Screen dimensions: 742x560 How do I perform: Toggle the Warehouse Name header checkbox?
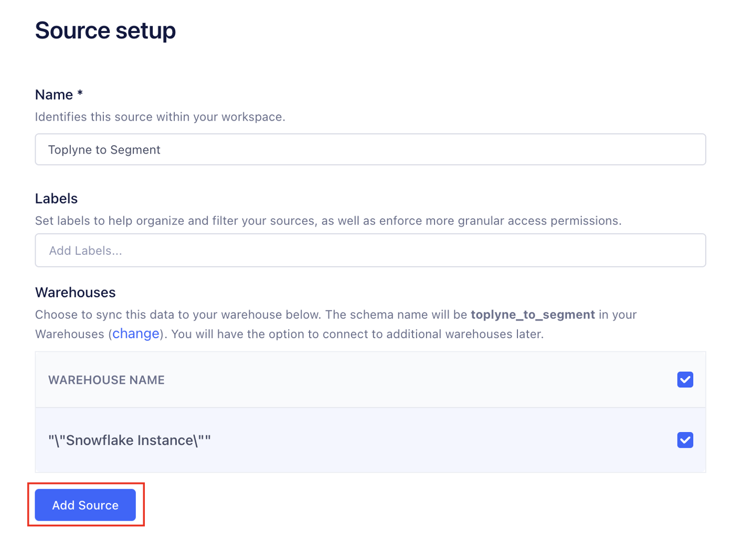click(x=685, y=380)
